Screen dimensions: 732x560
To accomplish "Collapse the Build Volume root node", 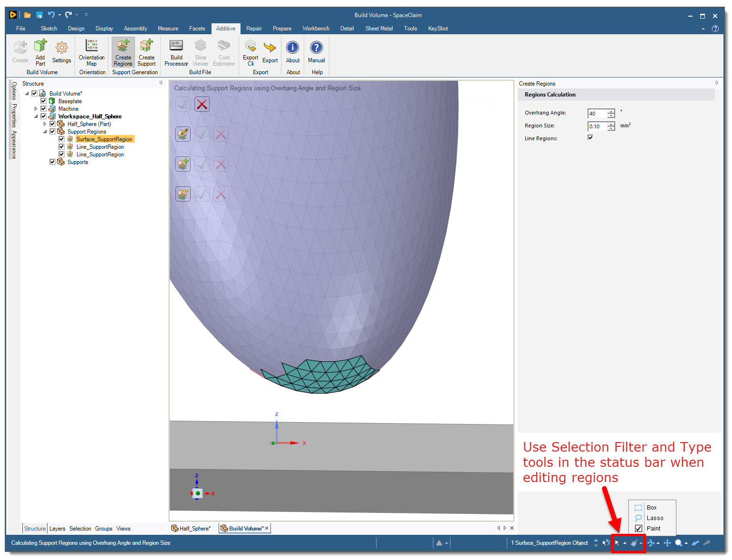I will pos(27,94).
